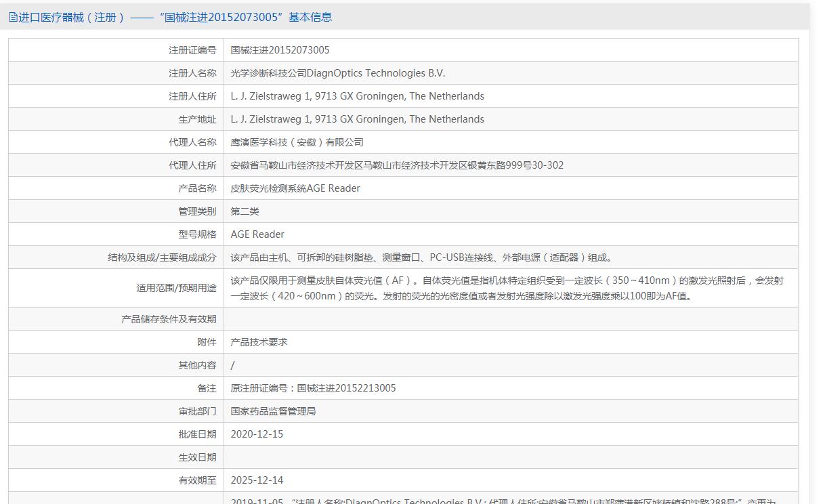Click the agent name 鹰演医学科技（安徽）有限公司
Image resolution: width=825 pixels, height=504 pixels.
pyautogui.click(x=297, y=142)
